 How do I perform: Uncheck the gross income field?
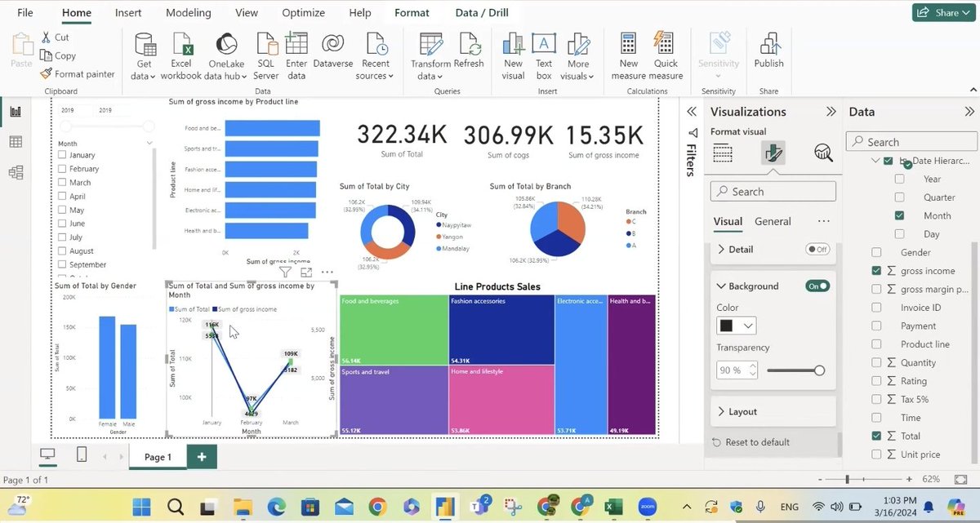[x=876, y=271]
